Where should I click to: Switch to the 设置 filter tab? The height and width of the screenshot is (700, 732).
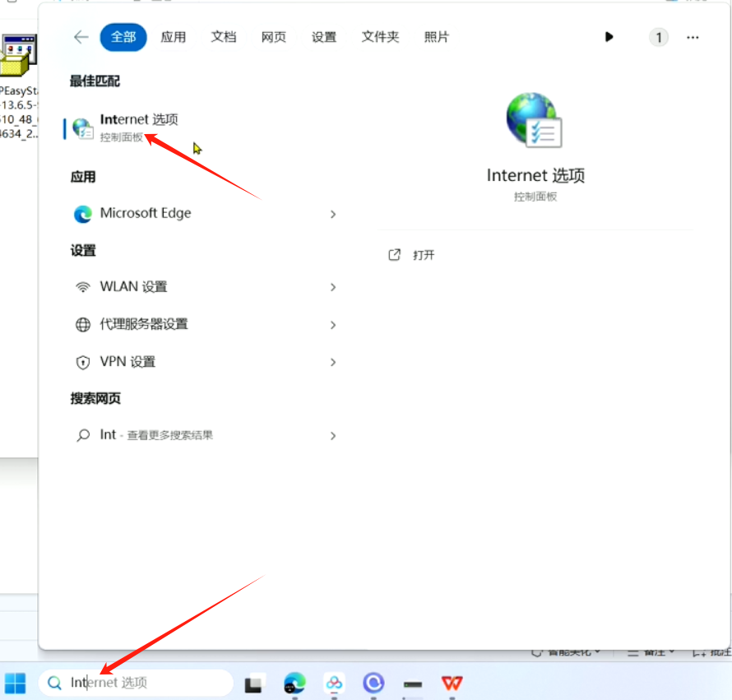tap(324, 37)
